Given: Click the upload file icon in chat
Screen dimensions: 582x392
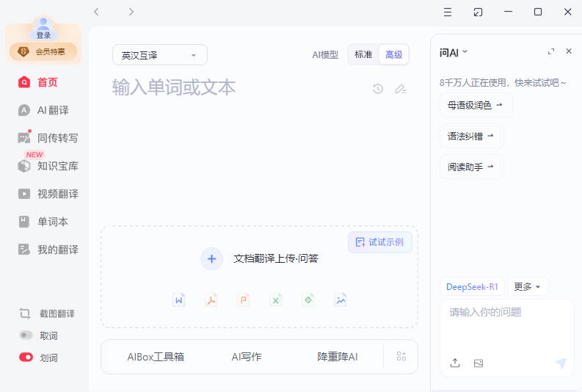Looking at the screenshot, I should 455,363.
